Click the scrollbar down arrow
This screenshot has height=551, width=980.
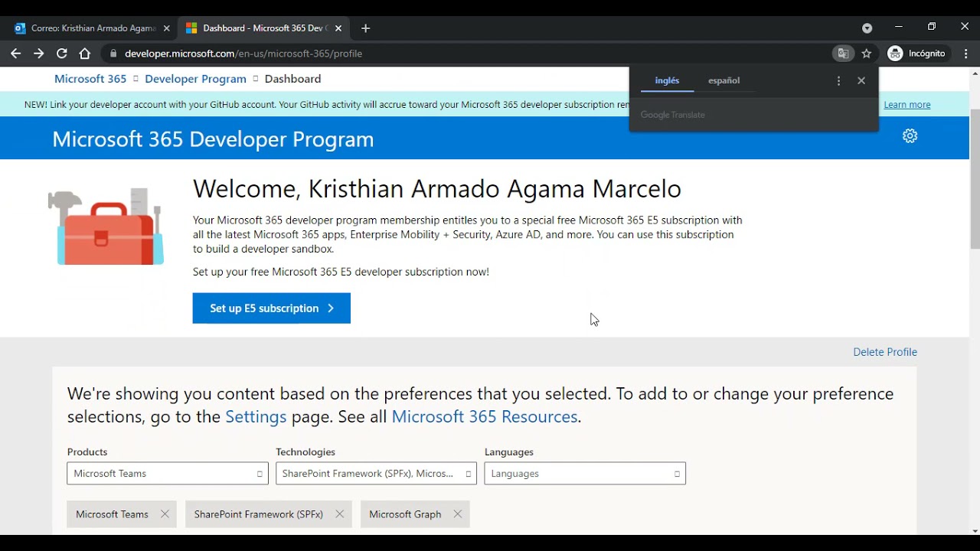[975, 530]
